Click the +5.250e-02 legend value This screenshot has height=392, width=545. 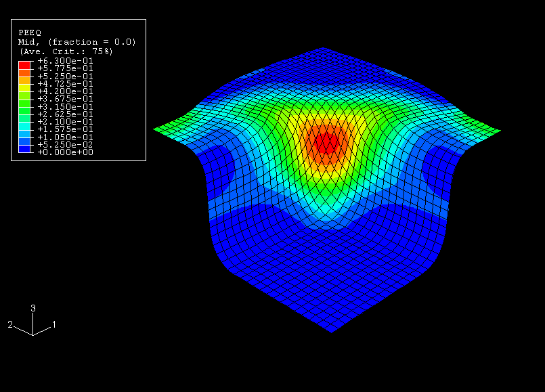click(66, 145)
